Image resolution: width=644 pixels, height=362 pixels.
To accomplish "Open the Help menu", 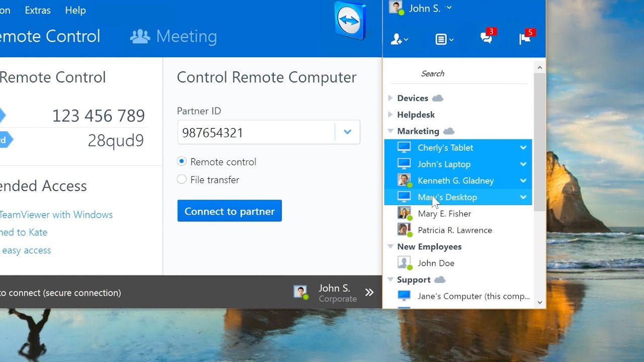I will click(x=75, y=10).
